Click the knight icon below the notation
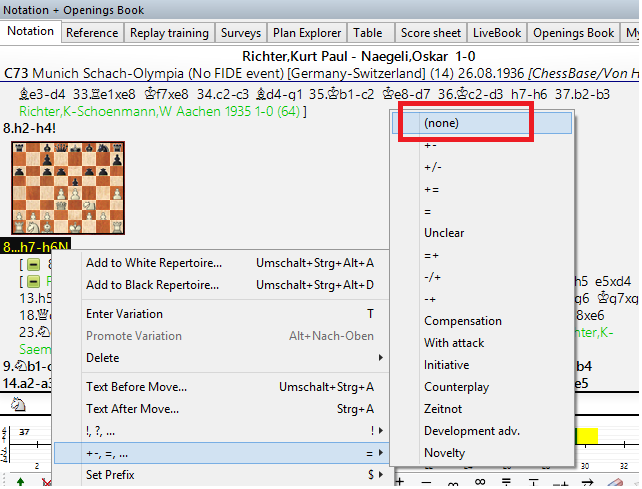The height and width of the screenshot is (489, 642). 18,405
